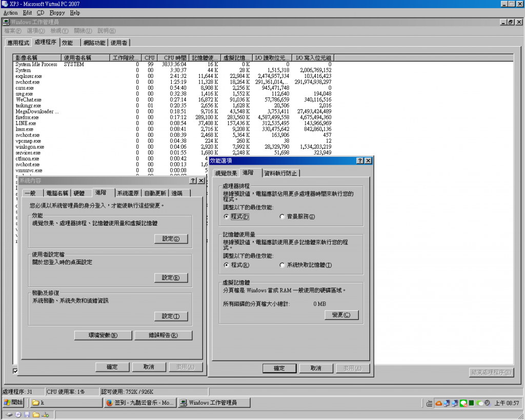Switch to 一般 tab in 系統內容

coord(33,193)
